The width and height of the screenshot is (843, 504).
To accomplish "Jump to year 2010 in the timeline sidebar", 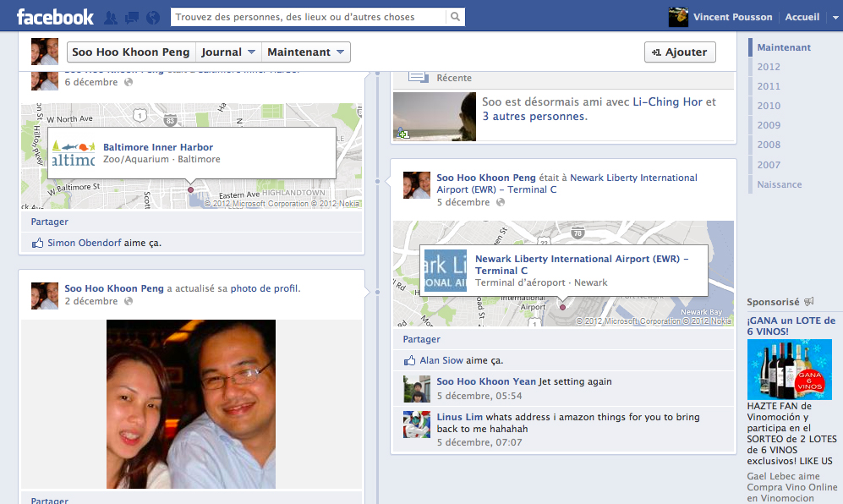I will (768, 105).
